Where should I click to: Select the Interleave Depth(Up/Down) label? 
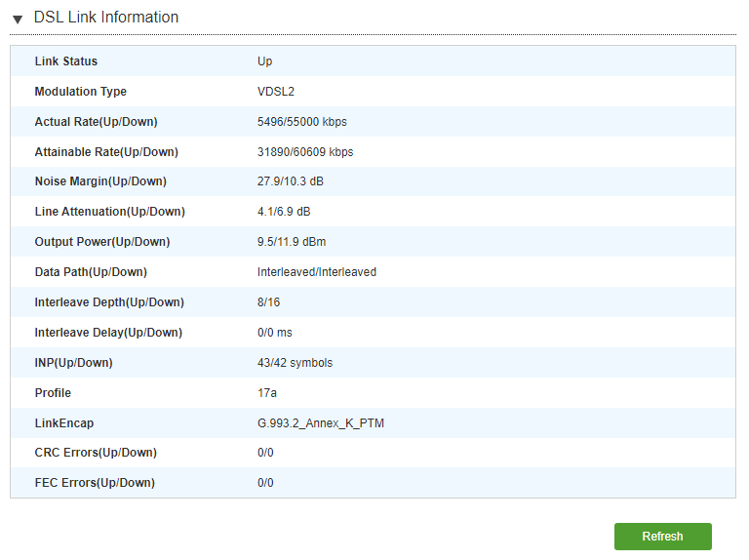click(109, 302)
